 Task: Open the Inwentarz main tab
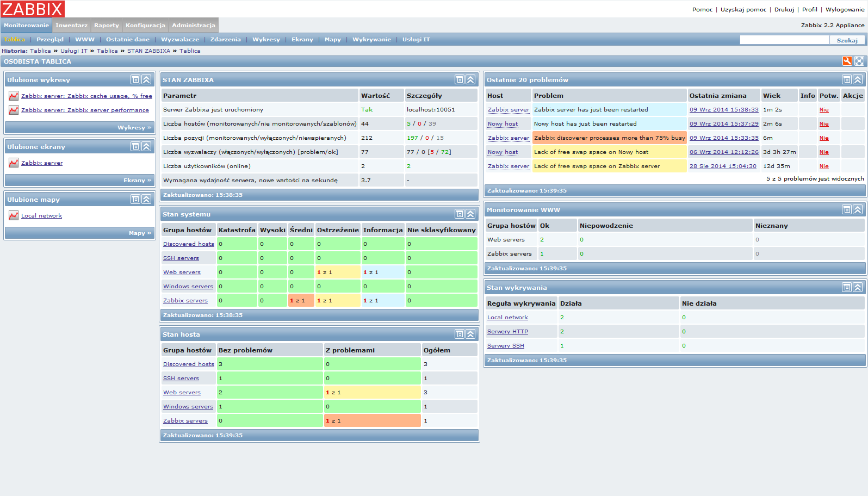tap(71, 25)
